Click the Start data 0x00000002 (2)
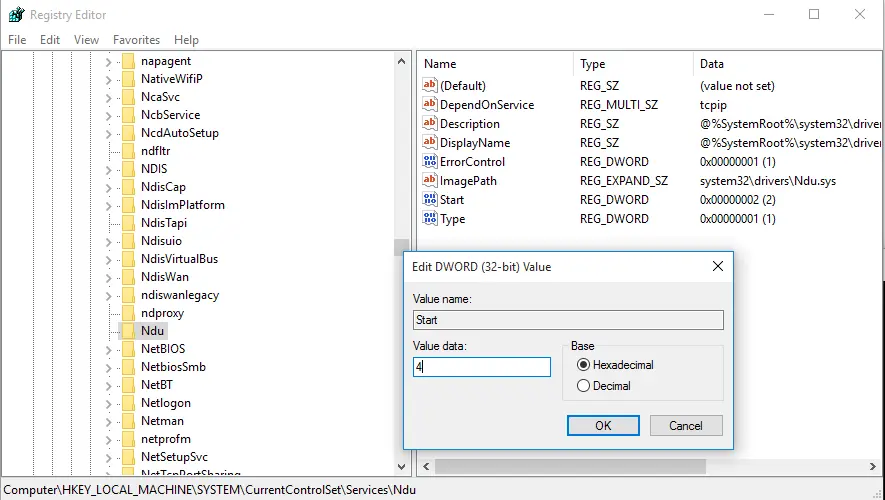Viewport: 885px width, 500px height. pos(737,200)
